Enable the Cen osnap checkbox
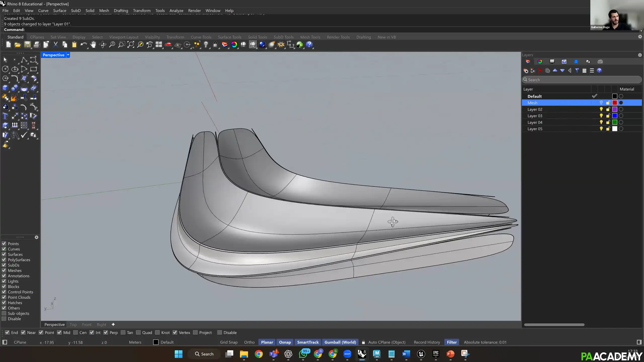This screenshot has height=362, width=644. coord(75,332)
